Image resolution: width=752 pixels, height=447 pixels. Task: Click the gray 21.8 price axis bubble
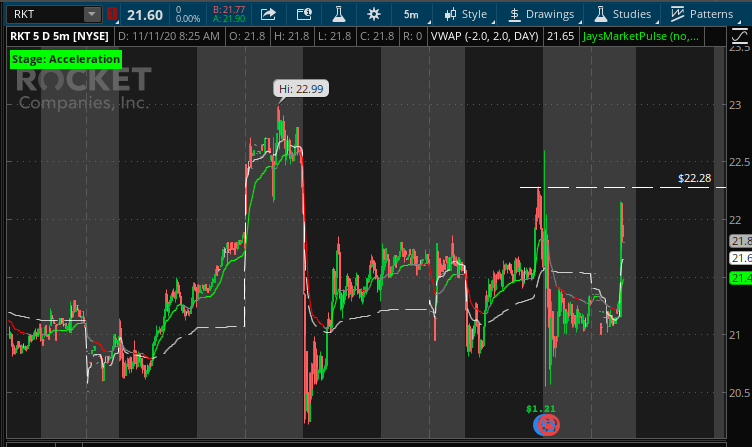pyautogui.click(x=740, y=241)
